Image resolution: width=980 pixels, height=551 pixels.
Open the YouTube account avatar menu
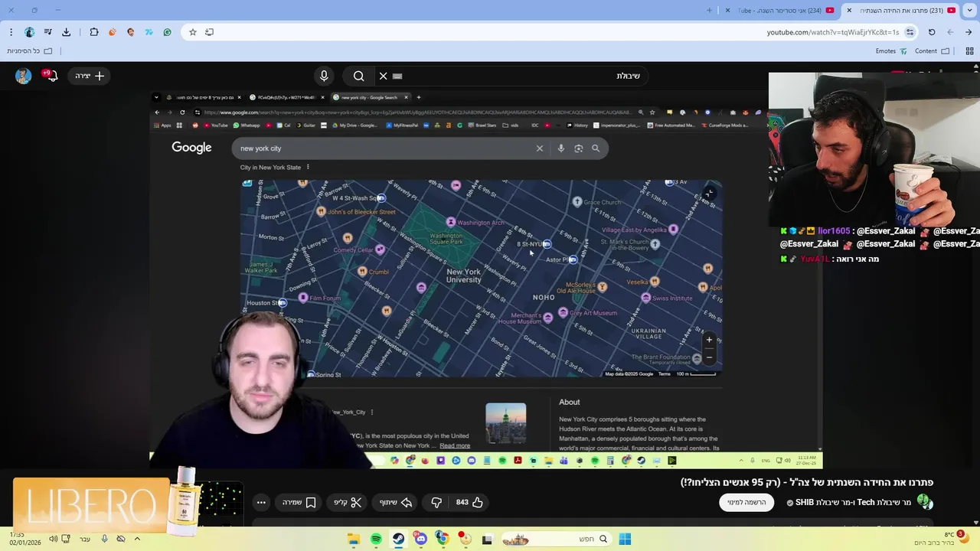click(x=24, y=76)
